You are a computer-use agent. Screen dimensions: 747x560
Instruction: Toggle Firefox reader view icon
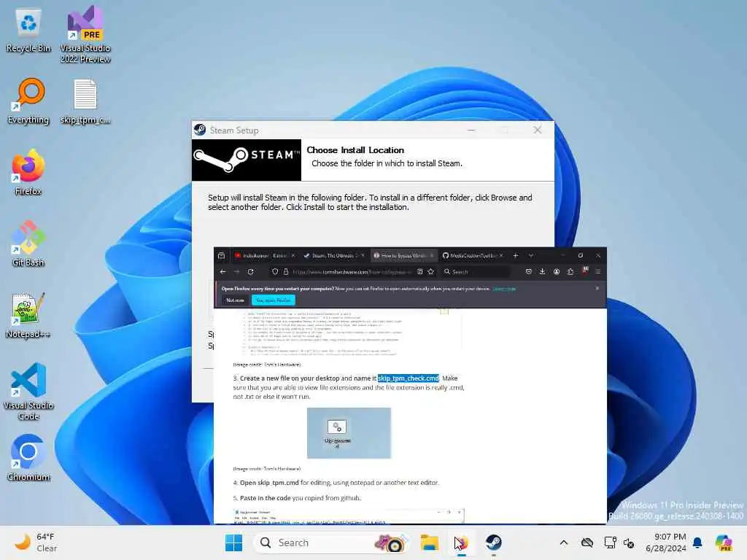[419, 271]
